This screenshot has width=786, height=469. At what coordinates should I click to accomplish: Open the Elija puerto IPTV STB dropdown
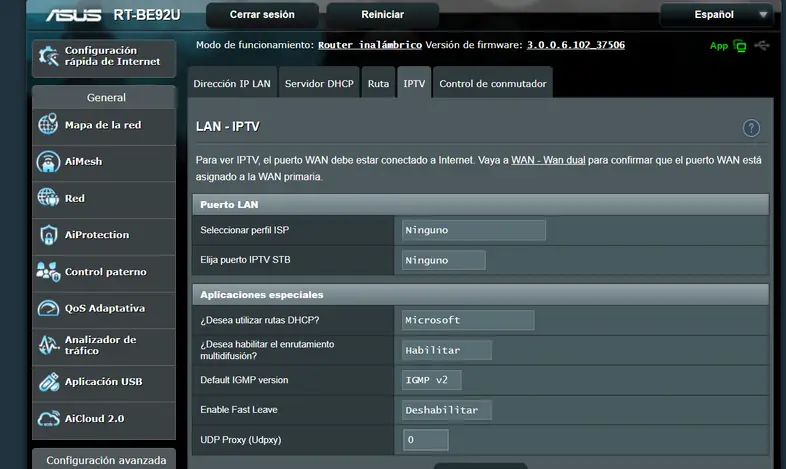coord(444,260)
